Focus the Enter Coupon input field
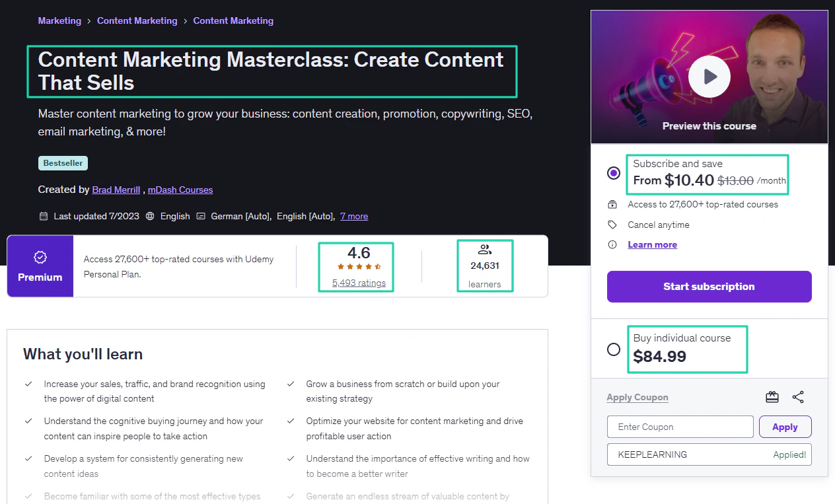Viewport: 835px width, 504px height. coord(680,427)
